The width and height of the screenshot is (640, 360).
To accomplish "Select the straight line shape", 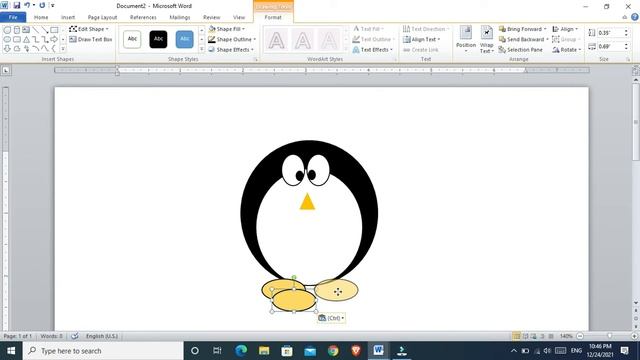I will pyautogui.click(x=36, y=30).
